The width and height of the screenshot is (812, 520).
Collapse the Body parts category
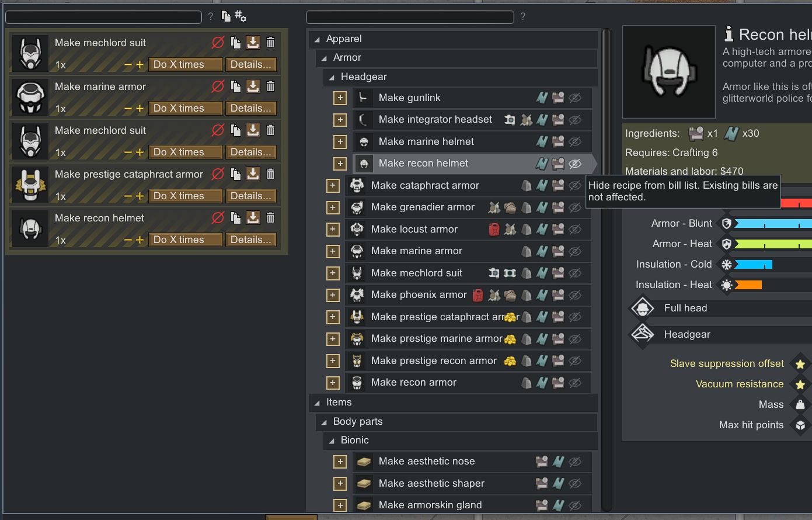(324, 422)
